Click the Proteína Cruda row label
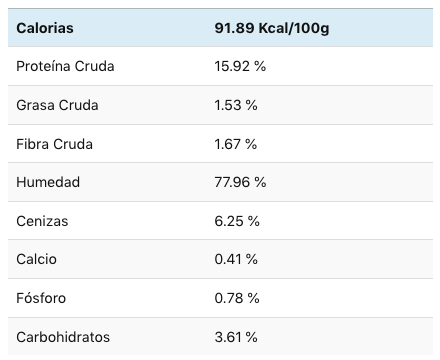The width and height of the screenshot is (440, 360). click(x=65, y=66)
